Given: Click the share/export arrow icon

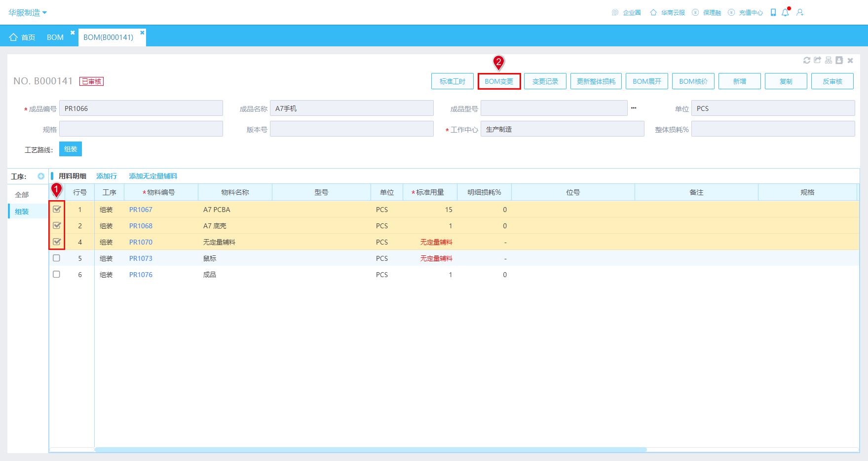Looking at the screenshot, I should (818, 60).
